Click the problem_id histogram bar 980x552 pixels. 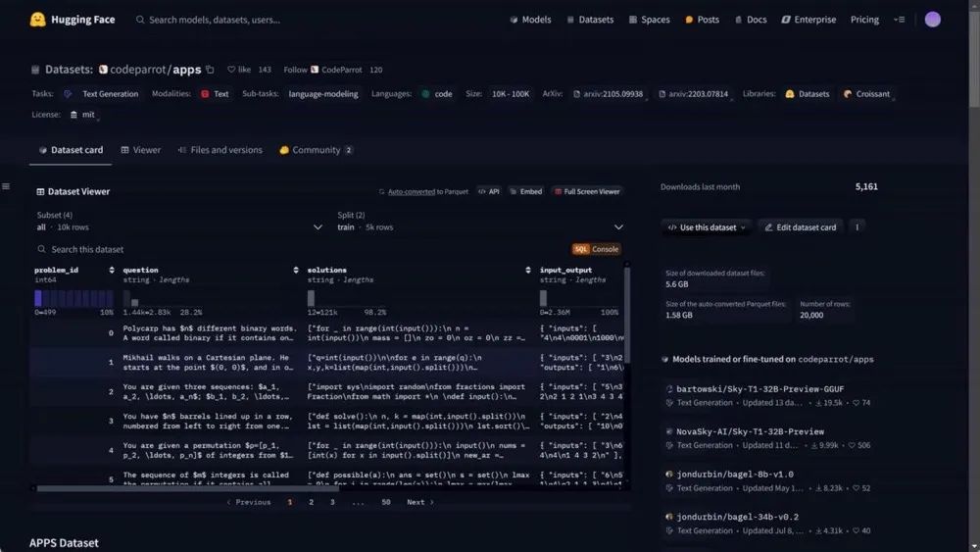[x=73, y=297]
